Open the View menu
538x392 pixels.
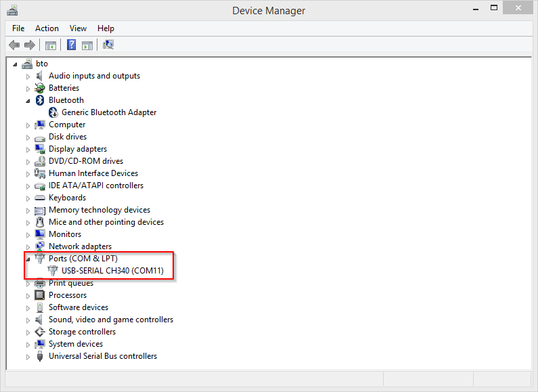[79, 28]
